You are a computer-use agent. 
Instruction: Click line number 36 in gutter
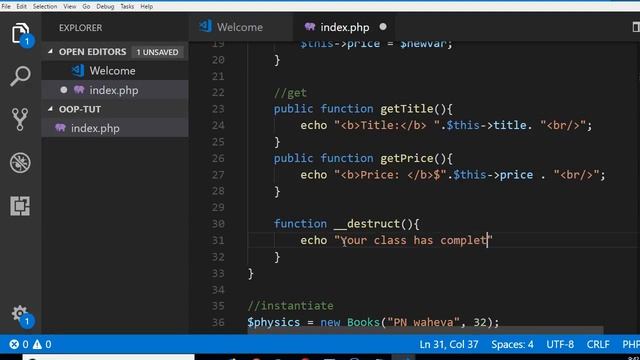click(218, 322)
